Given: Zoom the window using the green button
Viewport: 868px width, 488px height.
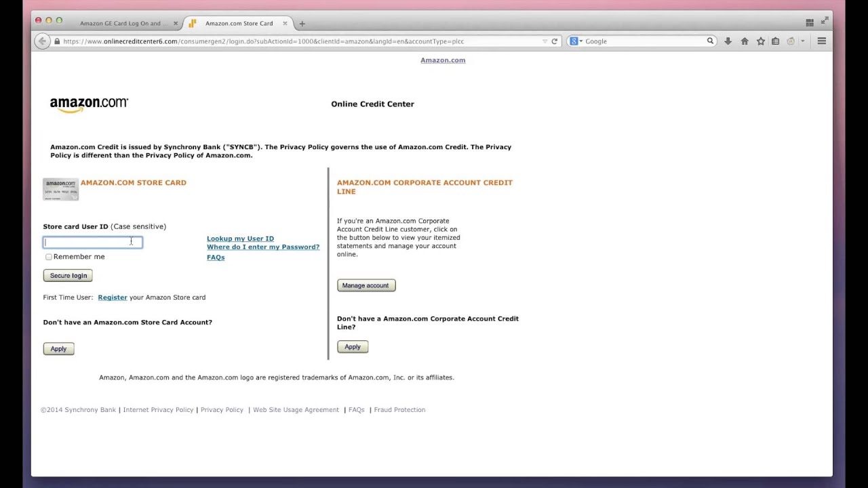Looking at the screenshot, I should (x=59, y=20).
